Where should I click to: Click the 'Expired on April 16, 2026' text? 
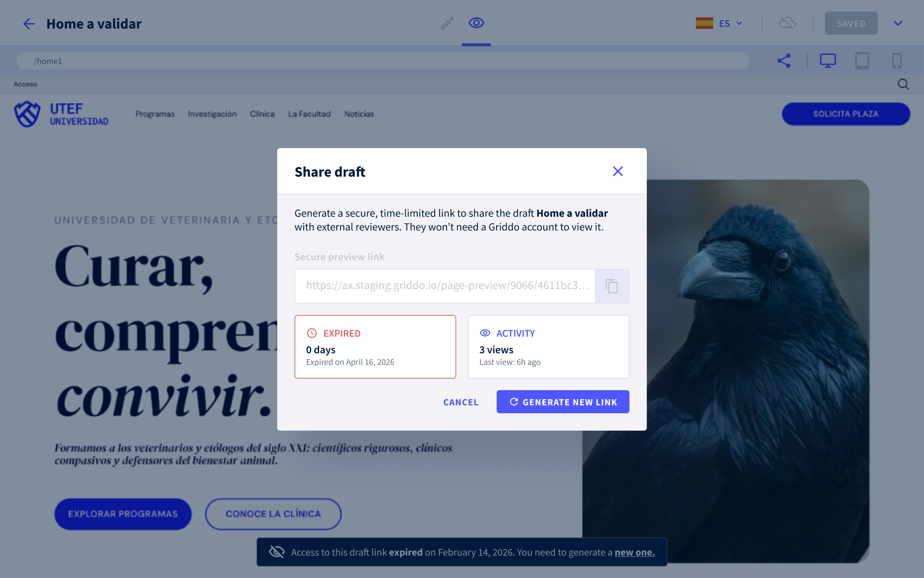350,362
